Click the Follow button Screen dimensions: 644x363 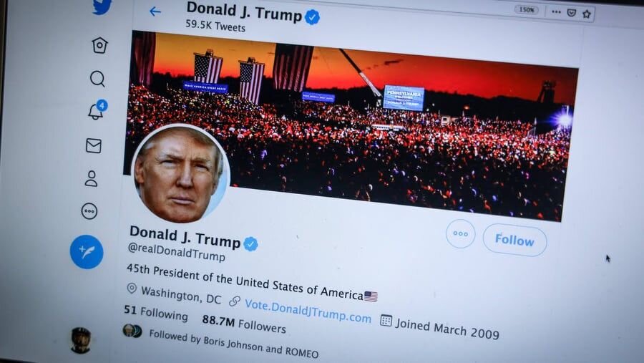pos(514,240)
